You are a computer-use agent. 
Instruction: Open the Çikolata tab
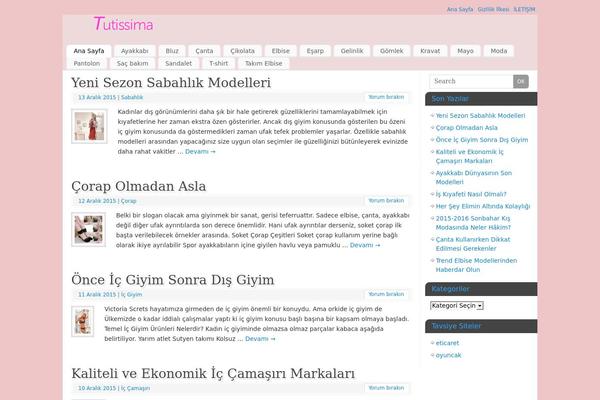click(x=242, y=51)
